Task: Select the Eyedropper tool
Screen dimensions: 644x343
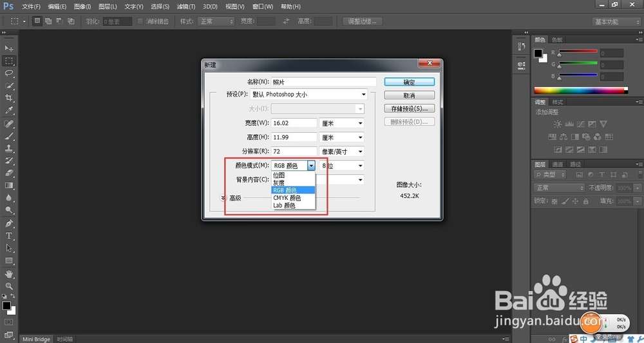Action: (8, 110)
